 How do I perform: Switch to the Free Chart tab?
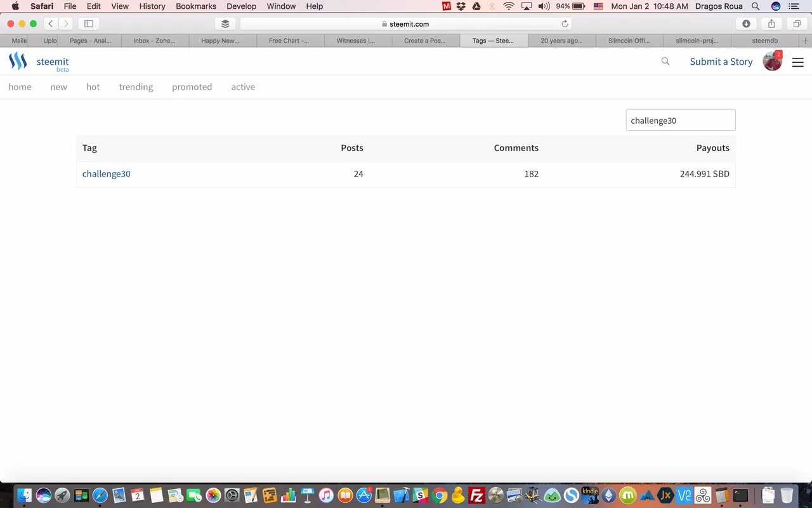[290, 41]
